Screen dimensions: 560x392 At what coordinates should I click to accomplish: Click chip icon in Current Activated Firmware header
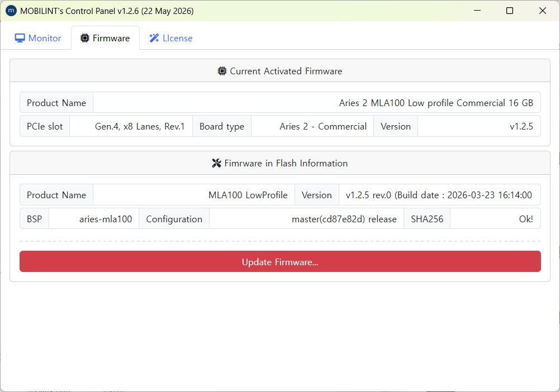222,71
